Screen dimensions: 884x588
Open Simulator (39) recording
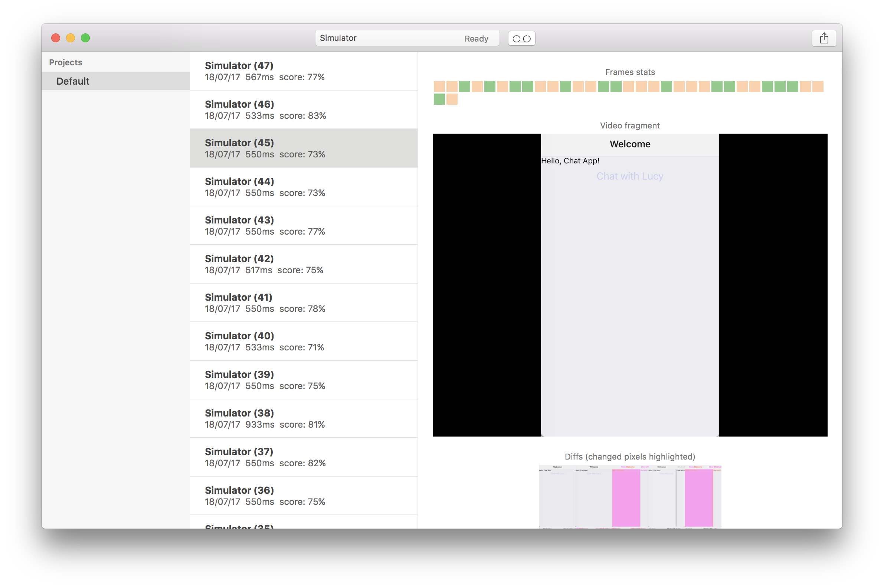click(x=304, y=380)
